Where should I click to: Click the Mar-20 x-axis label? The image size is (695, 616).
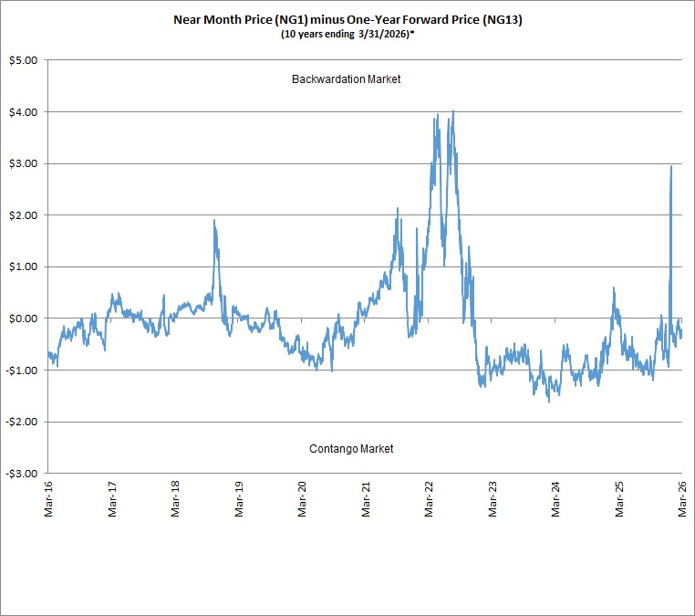[x=302, y=499]
